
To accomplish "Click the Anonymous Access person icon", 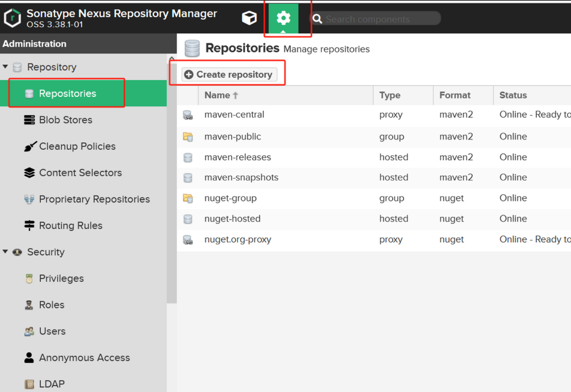I will (29, 358).
